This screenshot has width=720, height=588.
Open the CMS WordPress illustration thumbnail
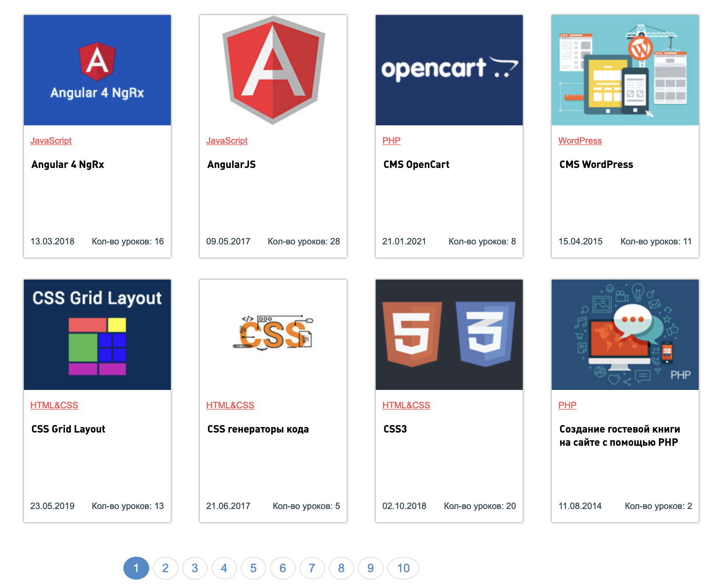click(x=625, y=70)
